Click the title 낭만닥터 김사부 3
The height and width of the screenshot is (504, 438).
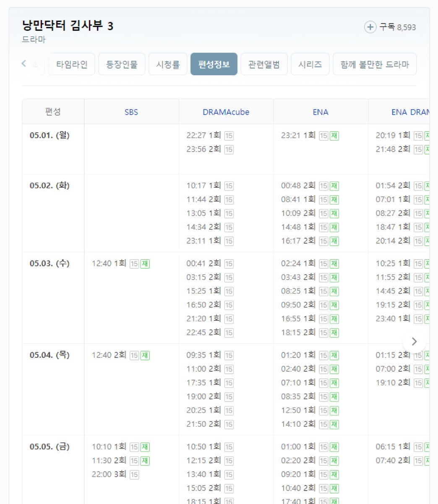click(x=68, y=26)
